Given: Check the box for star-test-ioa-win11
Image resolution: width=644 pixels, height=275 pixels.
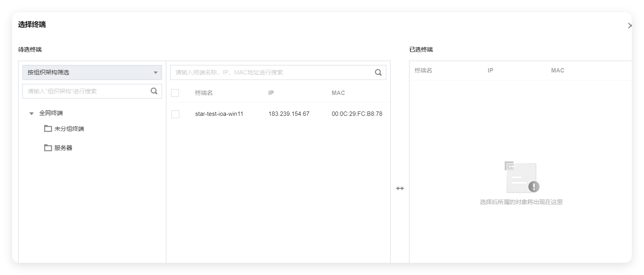Looking at the screenshot, I should (175, 114).
